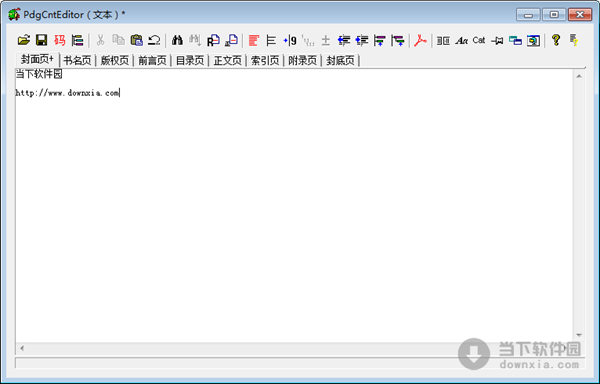Copy using the two-pages icon

(118, 40)
